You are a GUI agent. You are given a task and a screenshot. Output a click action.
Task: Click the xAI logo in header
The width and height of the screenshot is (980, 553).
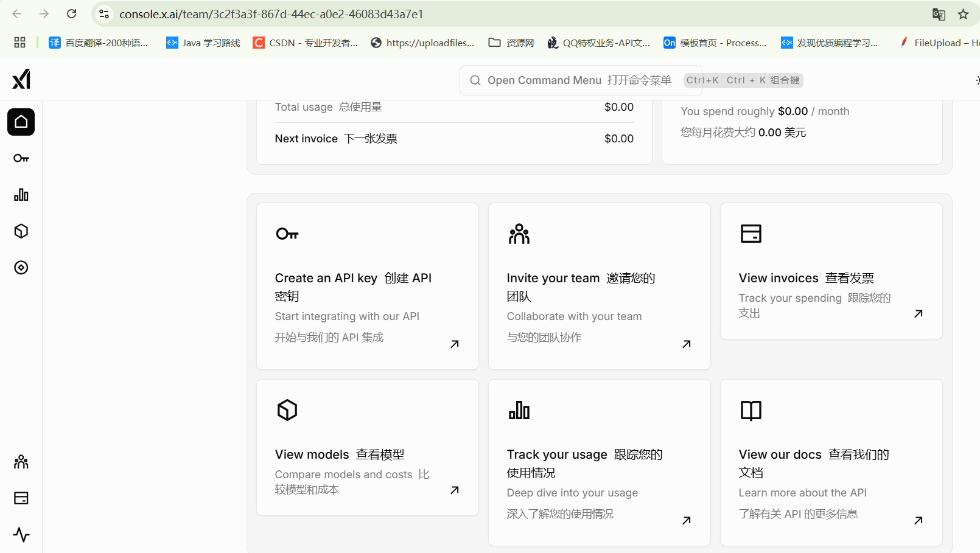[21, 79]
